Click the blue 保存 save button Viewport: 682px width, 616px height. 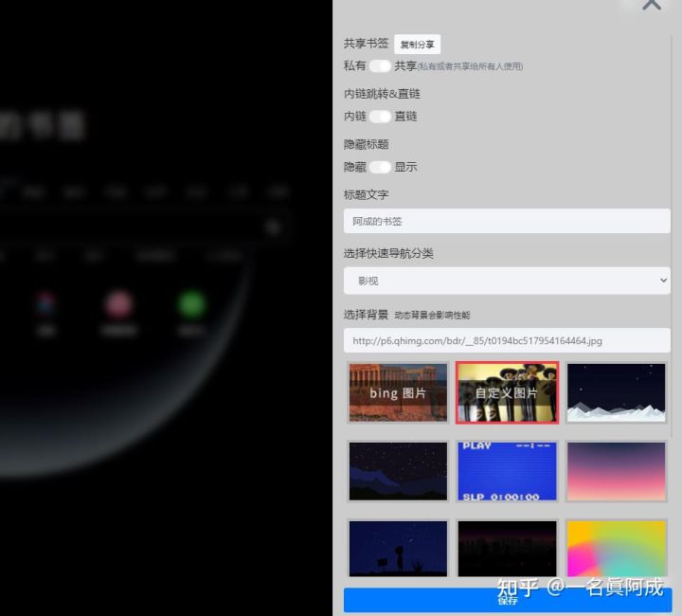pyautogui.click(x=508, y=600)
